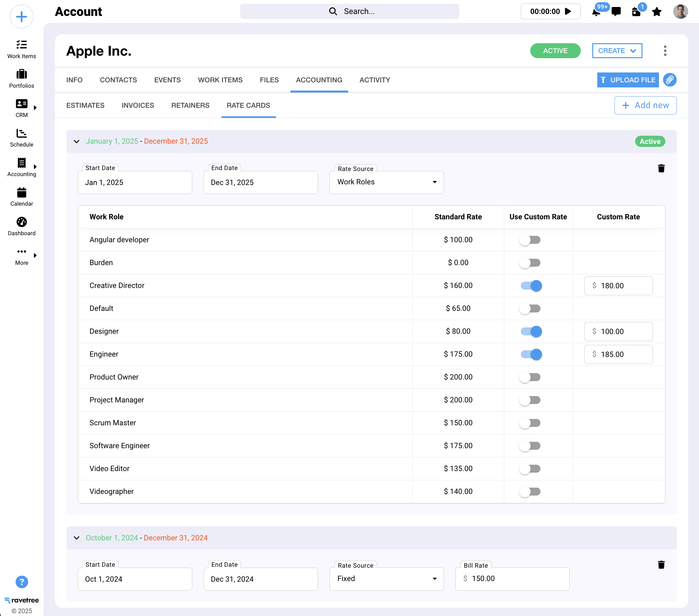Click the Add new button
Image resolution: width=699 pixels, height=616 pixels.
click(x=645, y=105)
